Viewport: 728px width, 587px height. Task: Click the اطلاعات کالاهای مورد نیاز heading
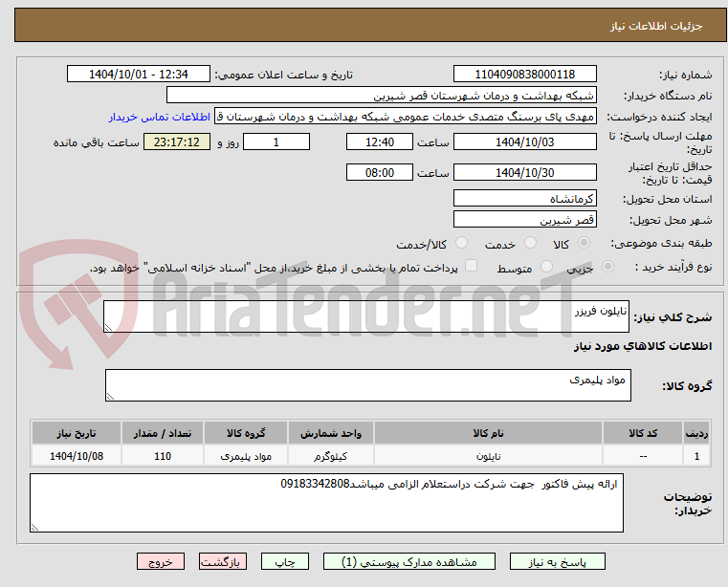643,346
